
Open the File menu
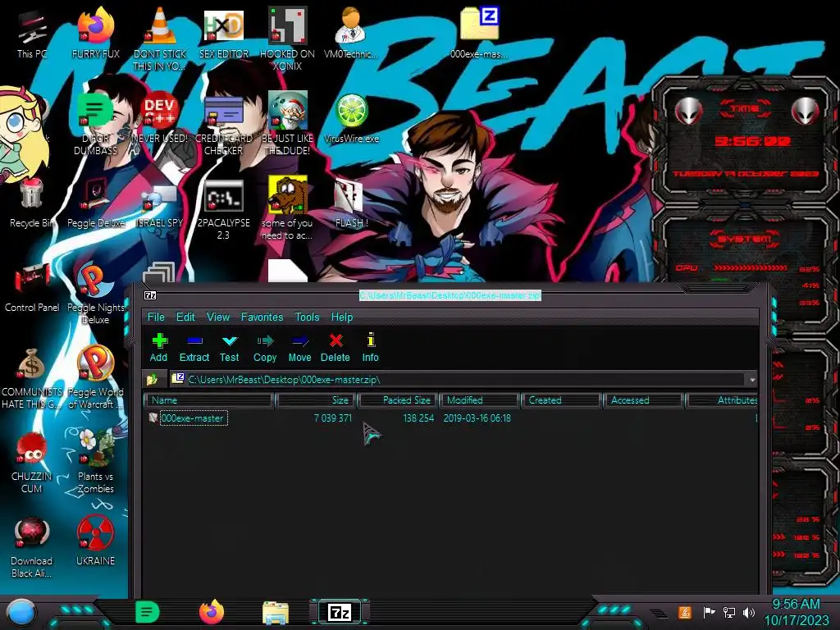(156, 317)
